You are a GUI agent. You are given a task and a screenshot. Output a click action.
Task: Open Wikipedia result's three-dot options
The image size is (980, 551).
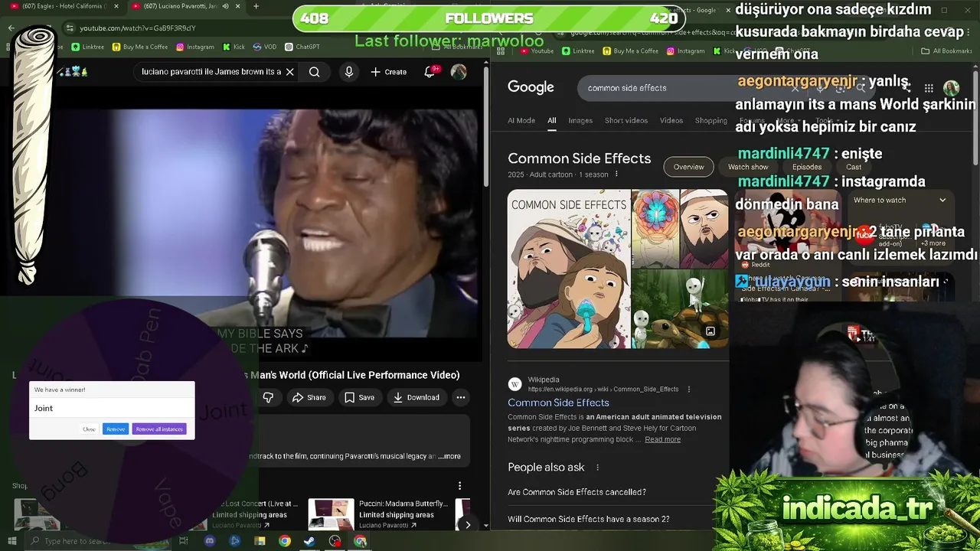(x=688, y=389)
